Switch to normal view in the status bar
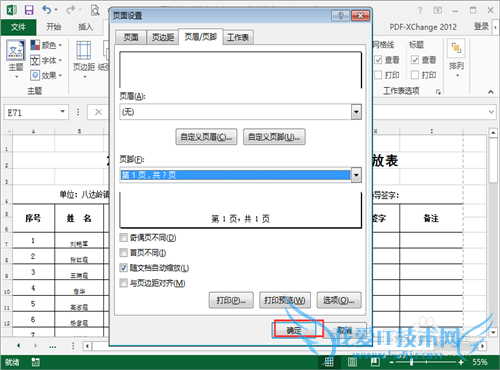Screen dimensions: 500x370 (x=329, y=362)
